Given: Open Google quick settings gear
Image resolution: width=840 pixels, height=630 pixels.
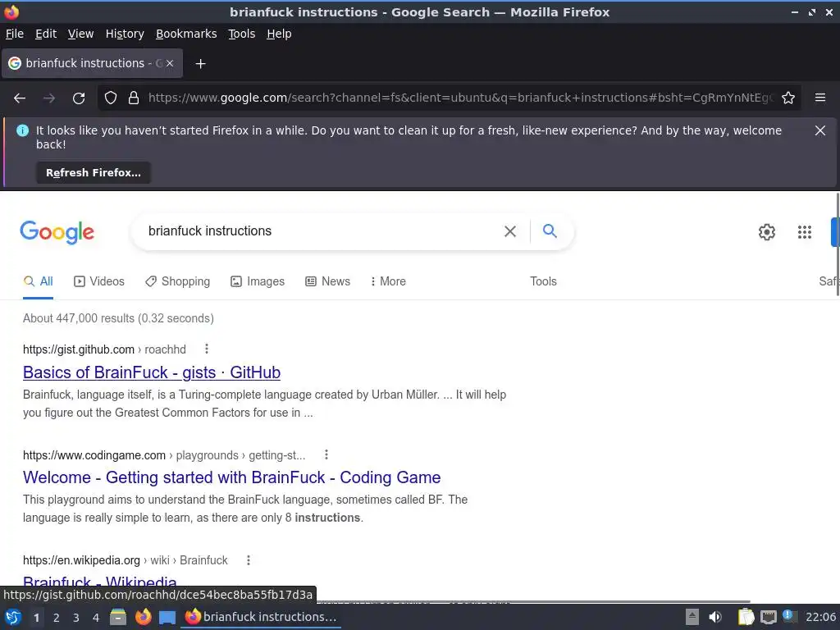Looking at the screenshot, I should tap(767, 232).
